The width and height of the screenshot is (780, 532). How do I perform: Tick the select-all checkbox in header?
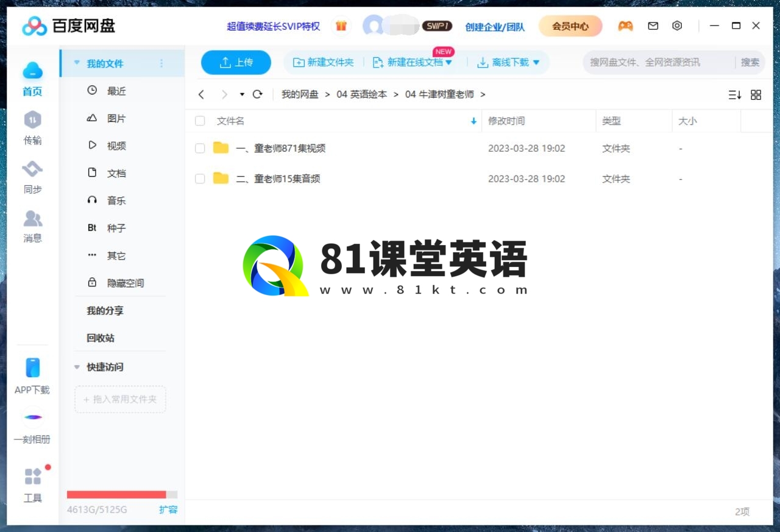[200, 121]
